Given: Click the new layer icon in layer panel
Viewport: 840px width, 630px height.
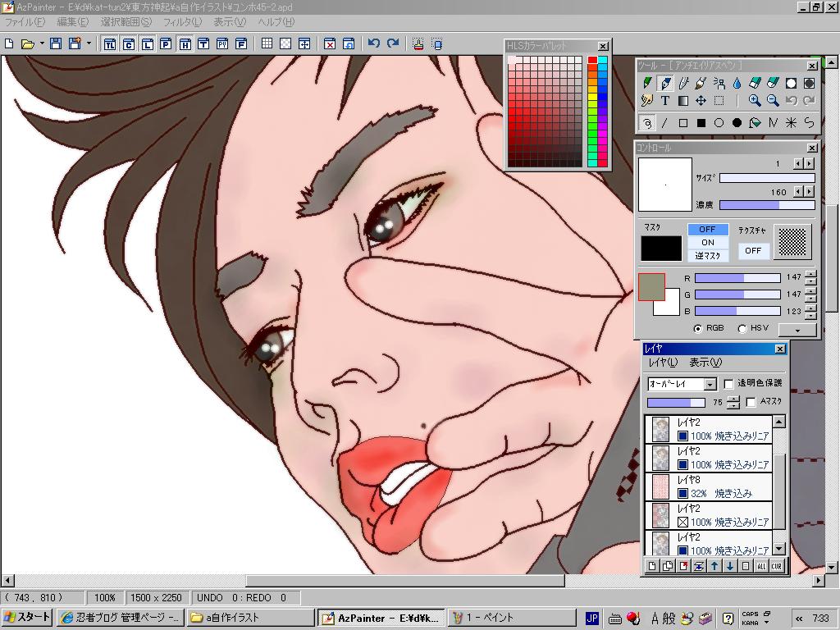Looking at the screenshot, I should tap(652, 566).
